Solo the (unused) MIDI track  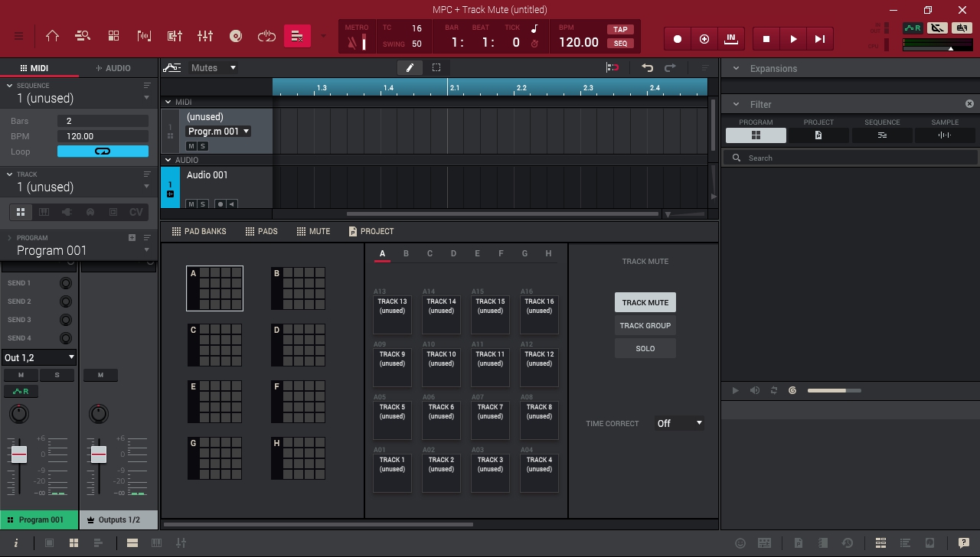[203, 146]
